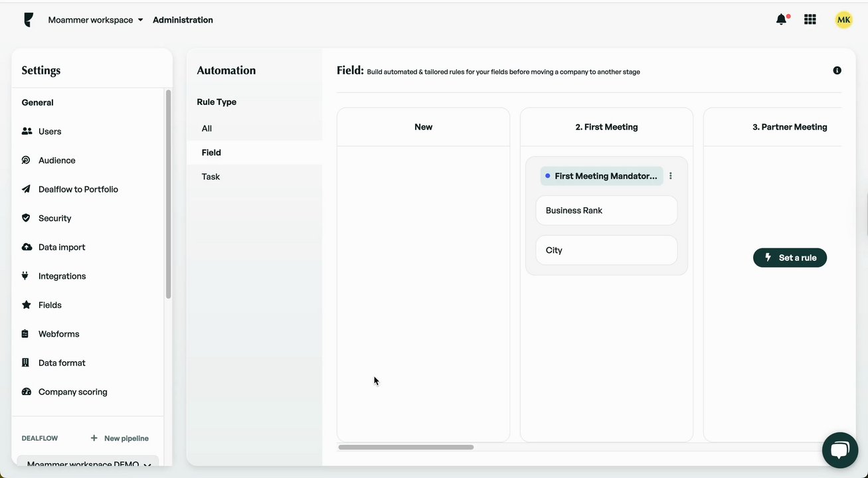Click Set a rule button
The width and height of the screenshot is (868, 478).
(790, 258)
